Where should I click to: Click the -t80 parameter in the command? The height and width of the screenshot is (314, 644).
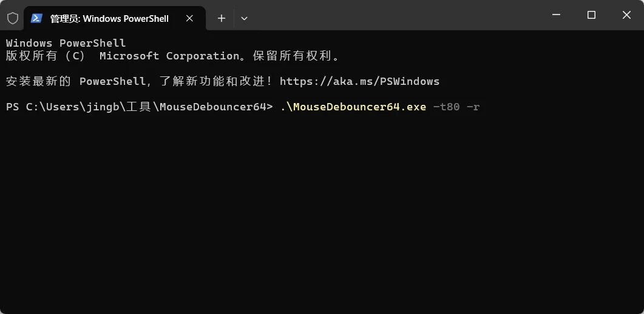point(446,107)
